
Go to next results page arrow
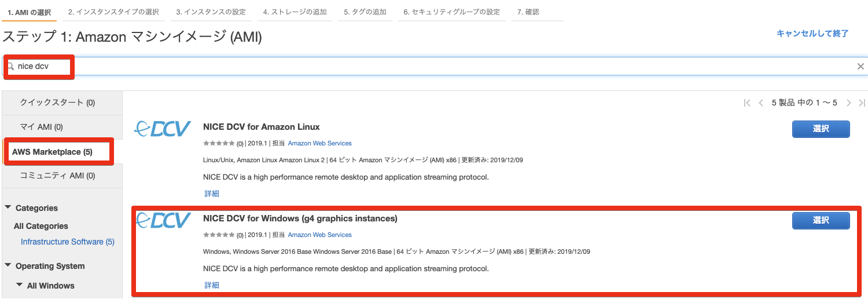coord(849,103)
